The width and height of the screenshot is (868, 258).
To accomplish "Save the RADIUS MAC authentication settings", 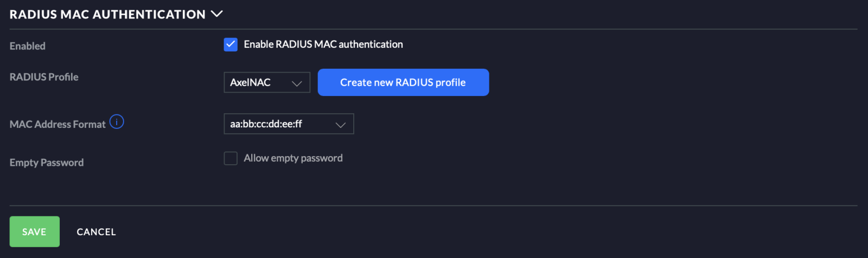I will coord(34,231).
